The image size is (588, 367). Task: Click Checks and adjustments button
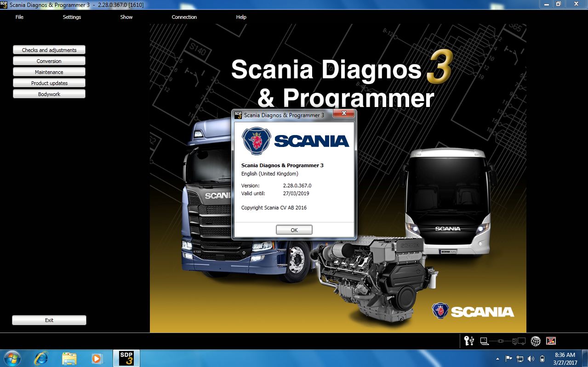coord(49,50)
